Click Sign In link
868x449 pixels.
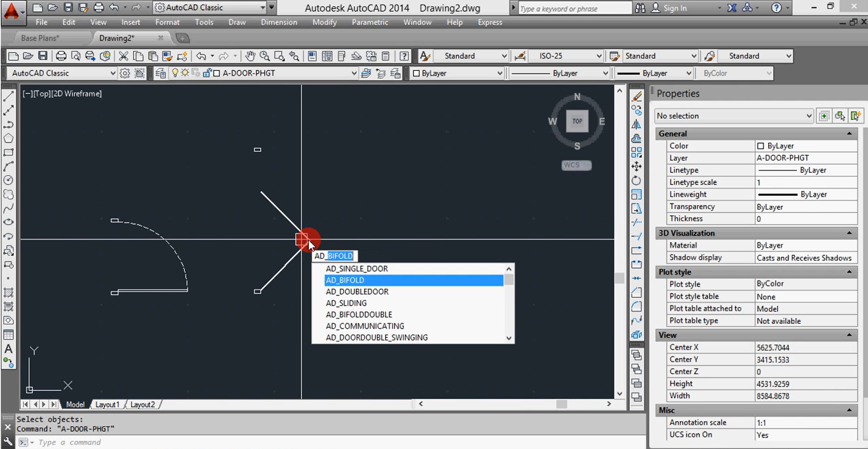(x=674, y=8)
